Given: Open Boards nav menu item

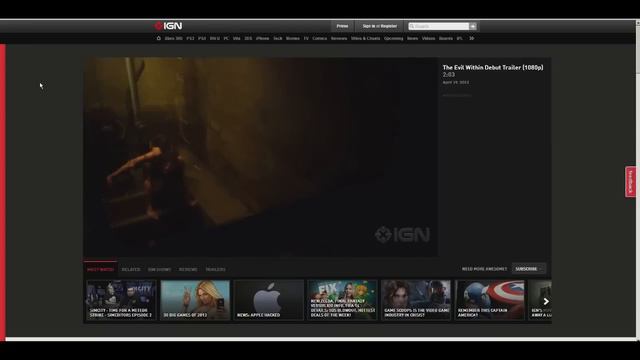Looking at the screenshot, I should tap(446, 38).
